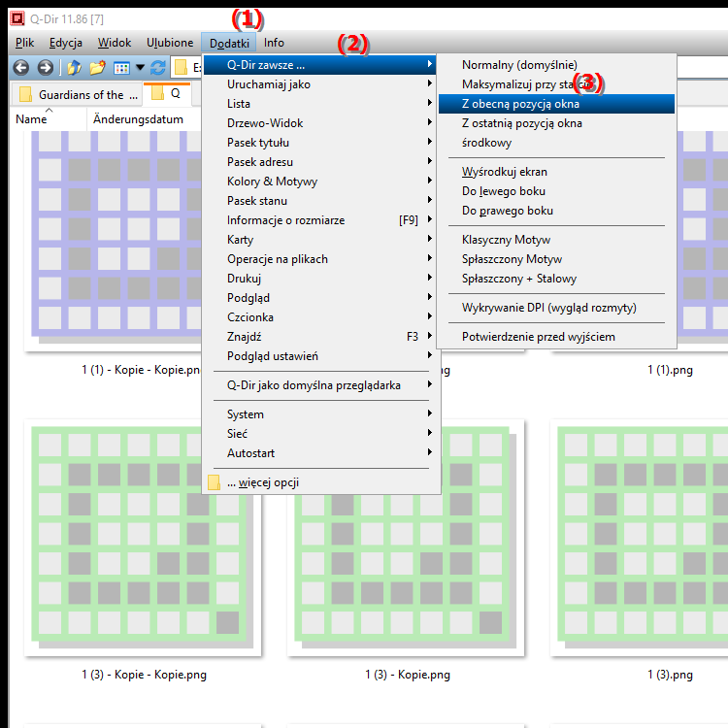Open the view mode dropdown arrow
Screen dimensions: 728x728
[x=140, y=68]
